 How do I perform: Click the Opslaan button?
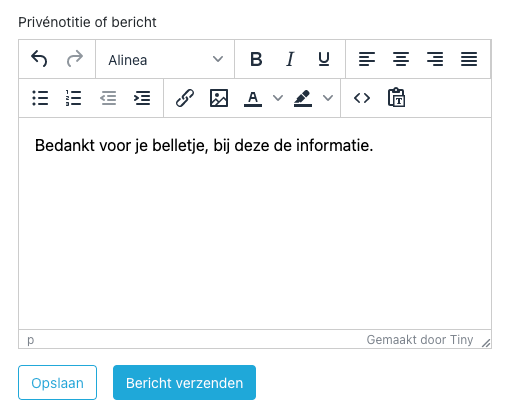pyautogui.click(x=57, y=383)
